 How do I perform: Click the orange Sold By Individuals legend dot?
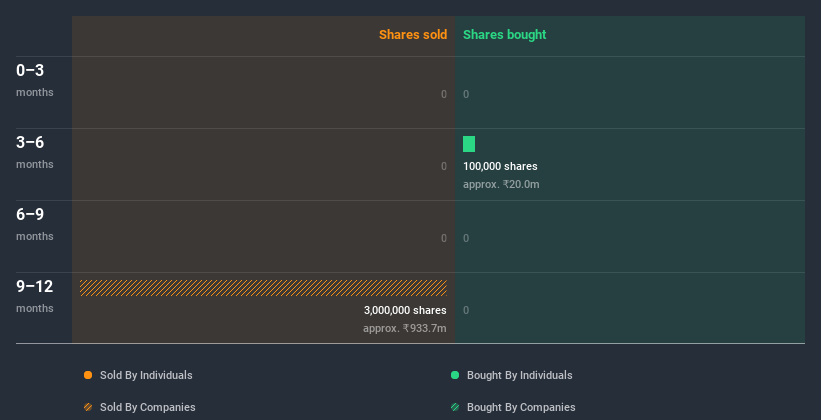[x=88, y=375]
